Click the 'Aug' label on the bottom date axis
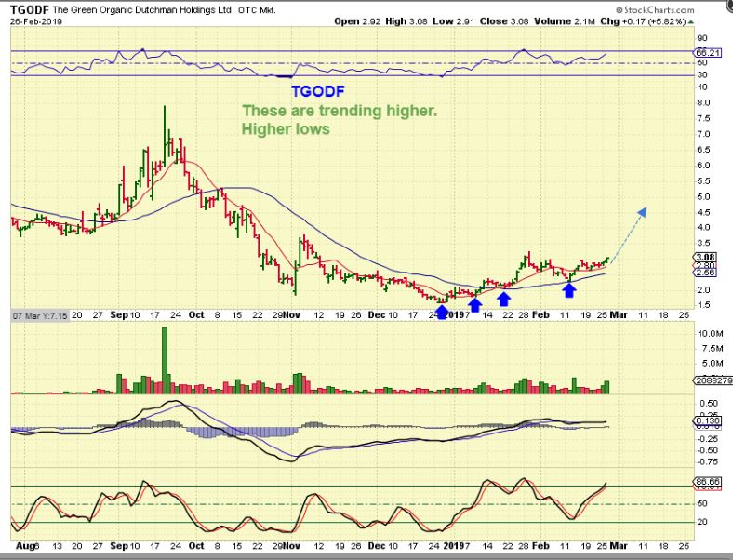 pos(24,546)
